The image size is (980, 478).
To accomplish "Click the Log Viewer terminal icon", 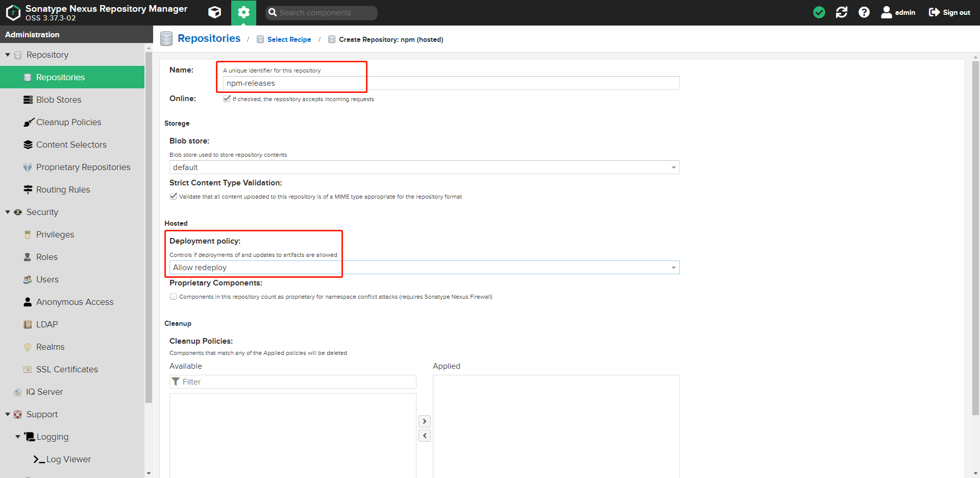I will point(39,459).
